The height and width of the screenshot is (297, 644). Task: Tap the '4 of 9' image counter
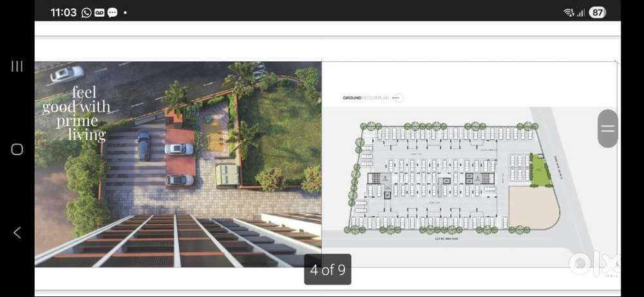(x=328, y=270)
